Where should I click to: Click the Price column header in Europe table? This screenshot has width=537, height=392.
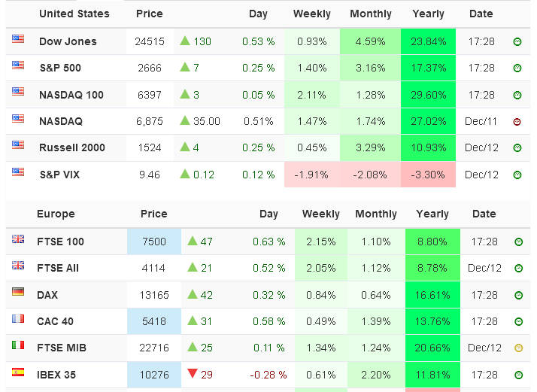[x=153, y=214]
